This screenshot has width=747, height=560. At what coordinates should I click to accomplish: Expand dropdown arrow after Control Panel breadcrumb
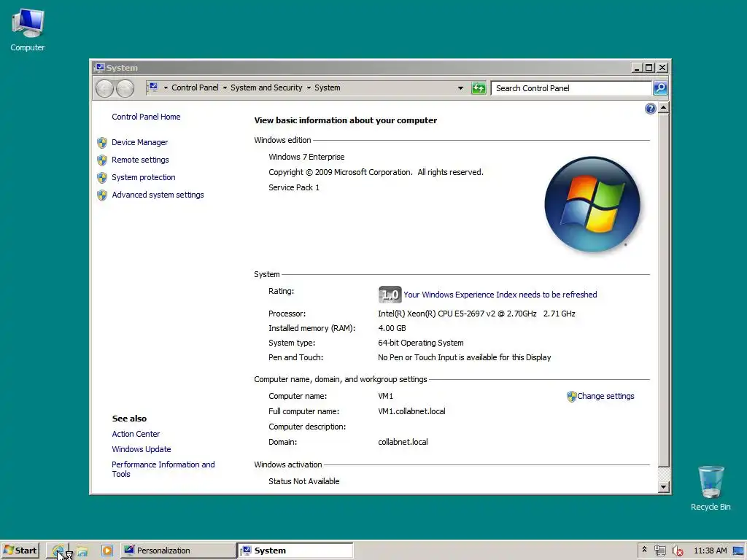click(225, 87)
